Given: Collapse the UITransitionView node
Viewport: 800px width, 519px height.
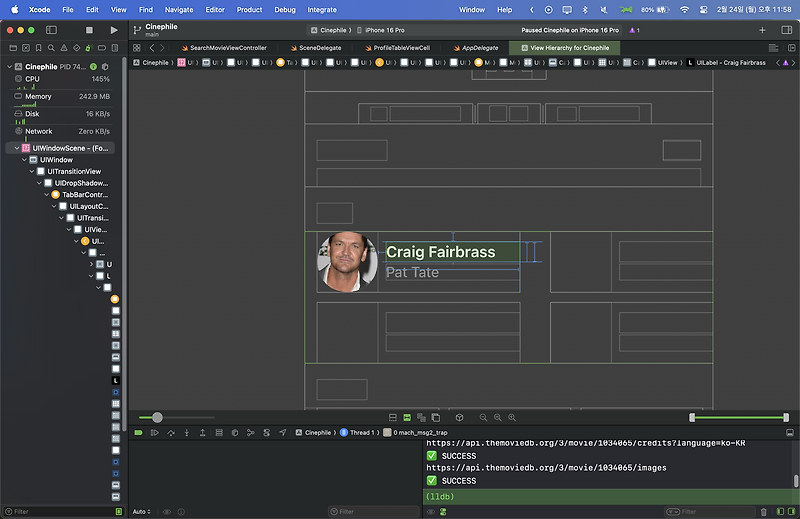Looking at the screenshot, I should (x=32, y=171).
